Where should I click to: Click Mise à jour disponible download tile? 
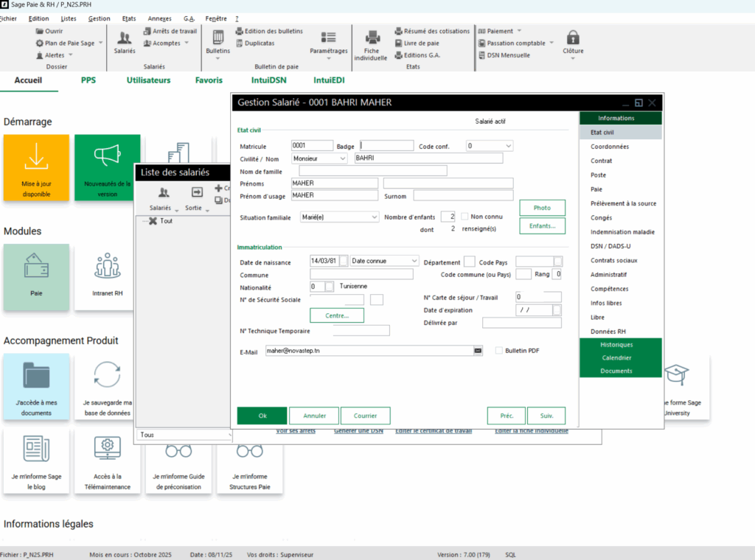[36, 167]
